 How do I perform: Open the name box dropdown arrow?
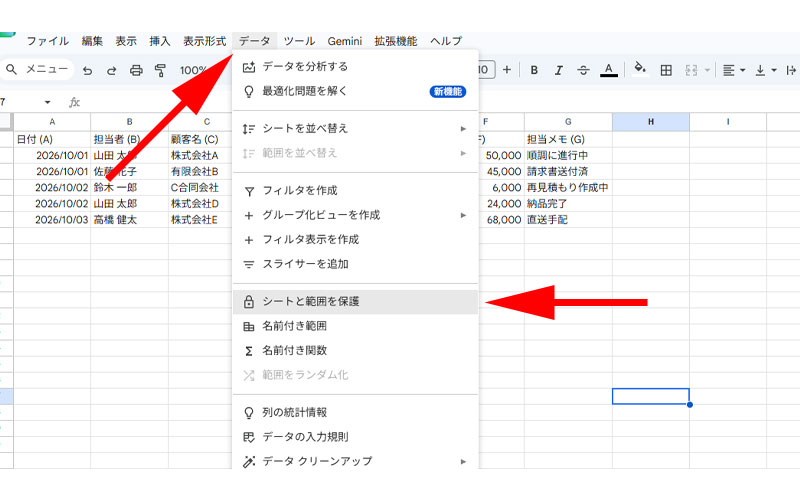tap(47, 102)
